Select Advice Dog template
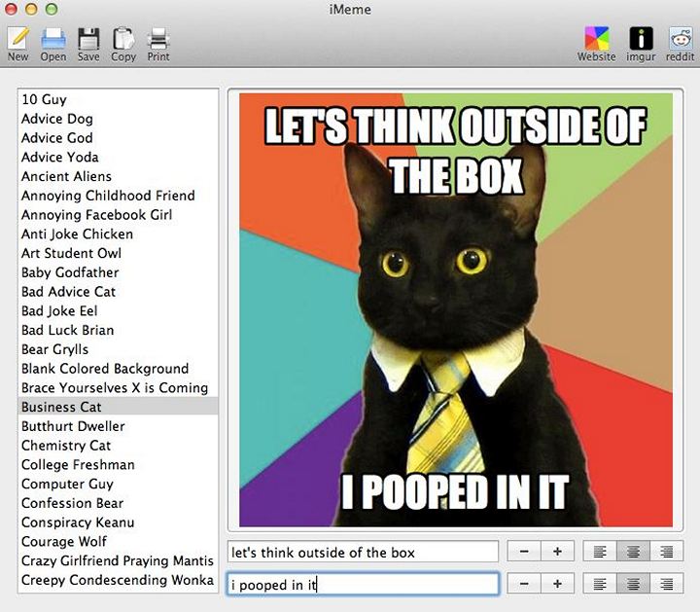This screenshot has width=700, height=612. coord(119,119)
